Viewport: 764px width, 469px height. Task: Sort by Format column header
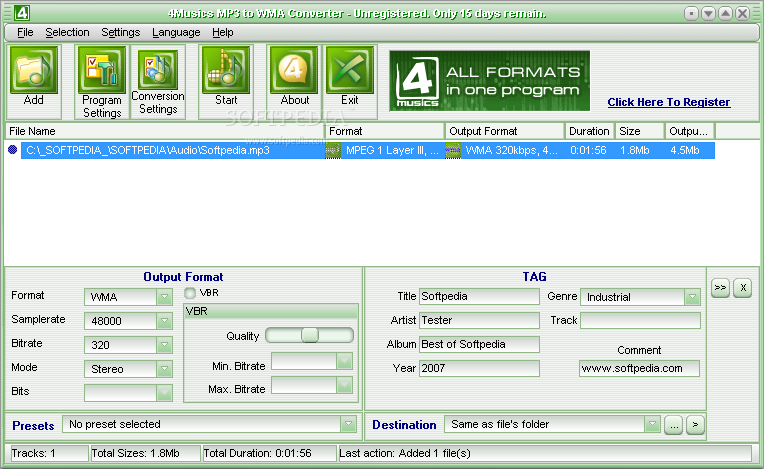pyautogui.click(x=385, y=131)
